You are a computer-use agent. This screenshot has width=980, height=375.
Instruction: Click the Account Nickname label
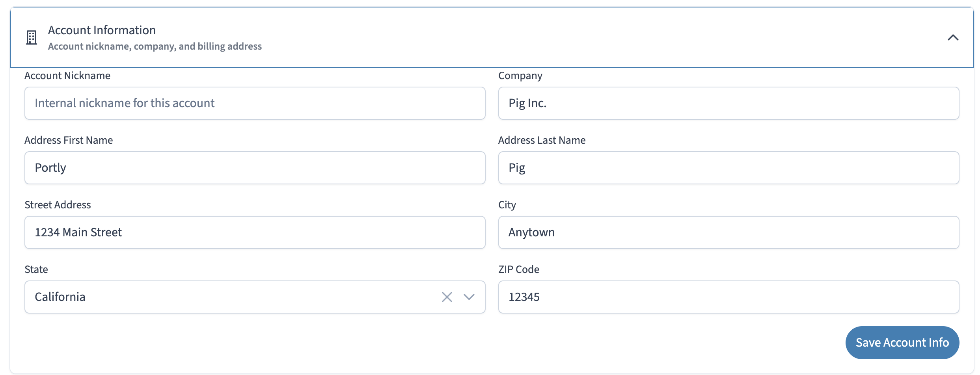pos(67,76)
